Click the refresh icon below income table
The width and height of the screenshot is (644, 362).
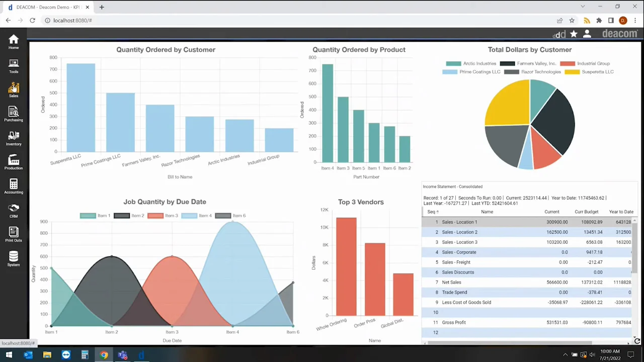[x=637, y=341]
